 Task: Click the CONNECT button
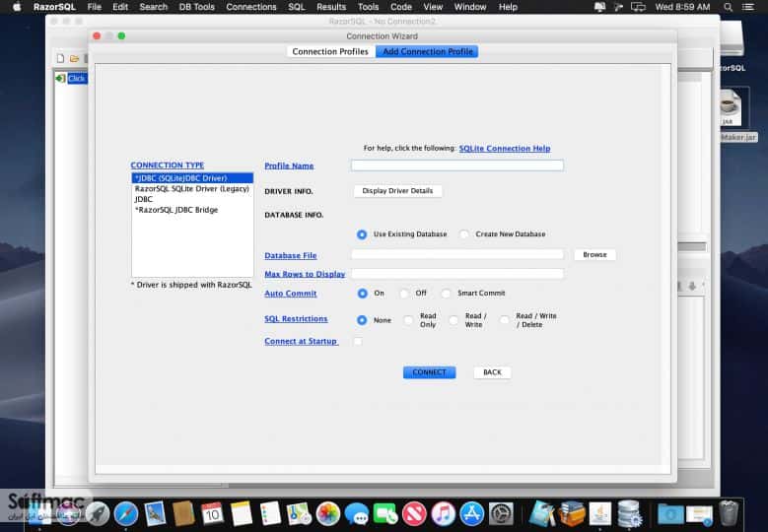(x=429, y=372)
